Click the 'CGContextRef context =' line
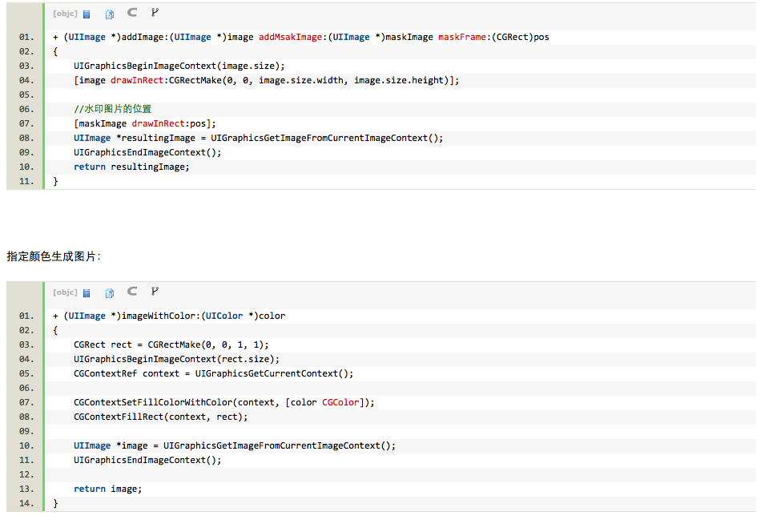 pyautogui.click(x=213, y=374)
